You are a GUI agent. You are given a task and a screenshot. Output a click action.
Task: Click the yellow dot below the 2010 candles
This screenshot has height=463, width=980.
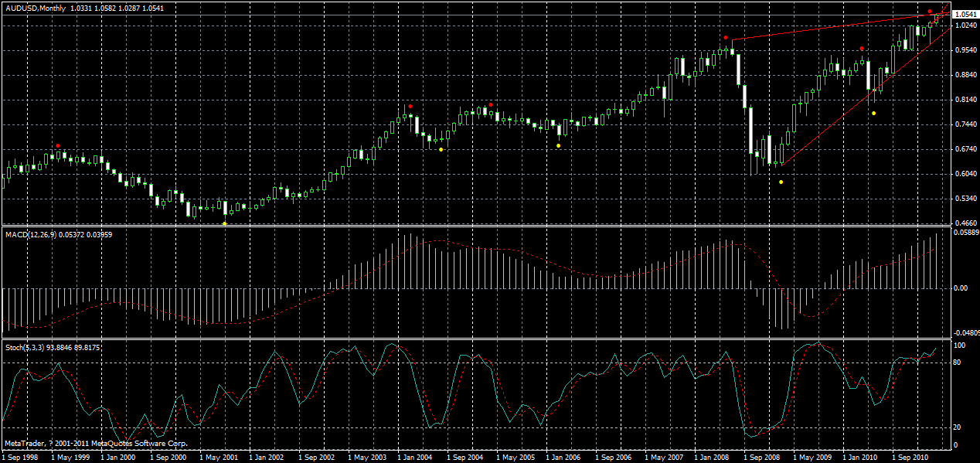point(873,113)
